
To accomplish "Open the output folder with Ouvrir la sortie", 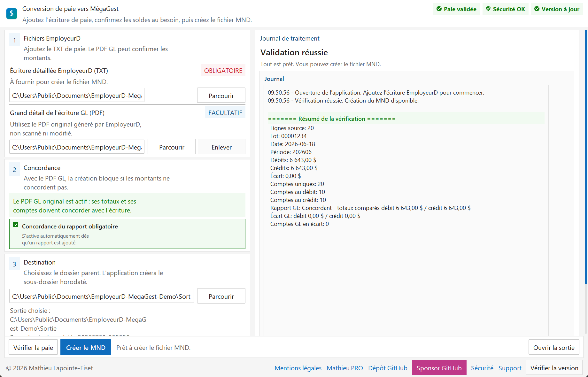I will [554, 347].
